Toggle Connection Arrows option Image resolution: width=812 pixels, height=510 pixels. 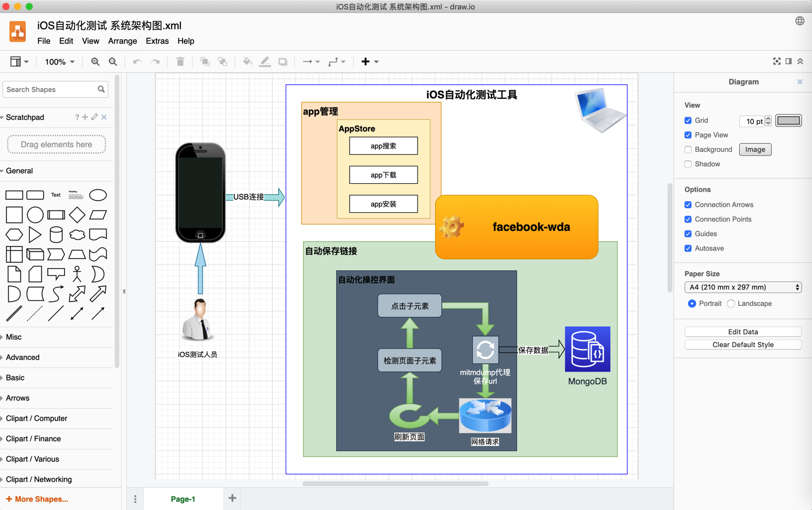click(688, 205)
